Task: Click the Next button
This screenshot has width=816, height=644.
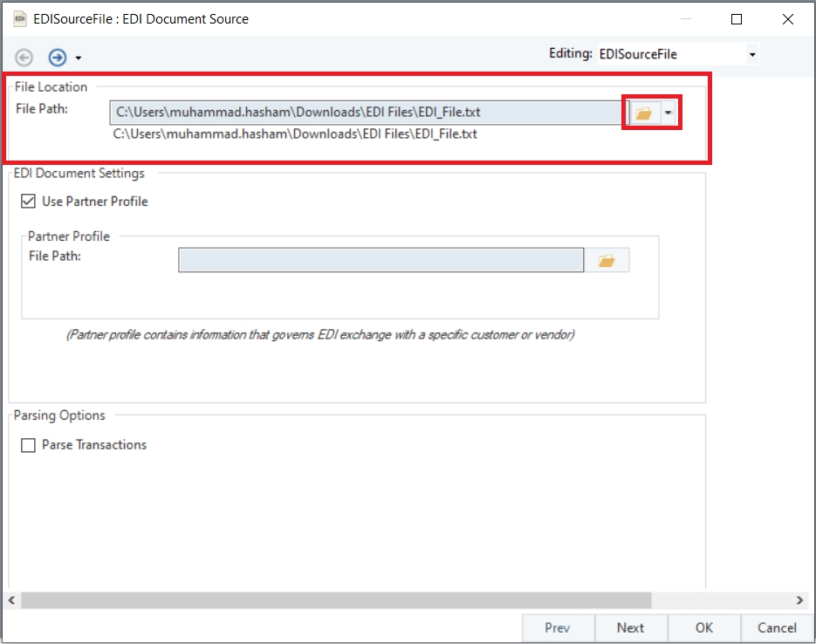Action: [630, 627]
